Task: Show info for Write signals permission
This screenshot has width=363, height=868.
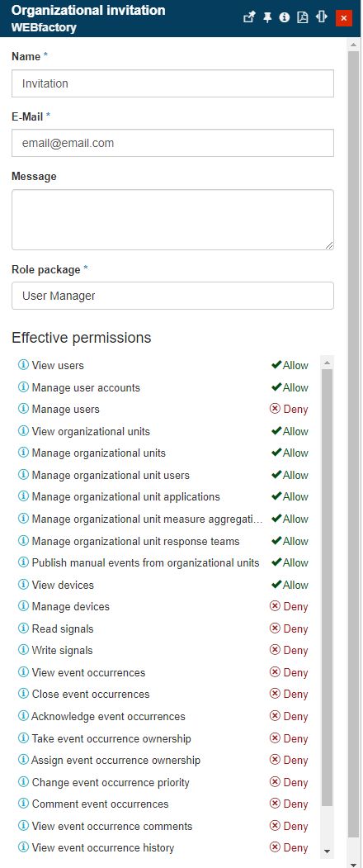Action: [23, 649]
